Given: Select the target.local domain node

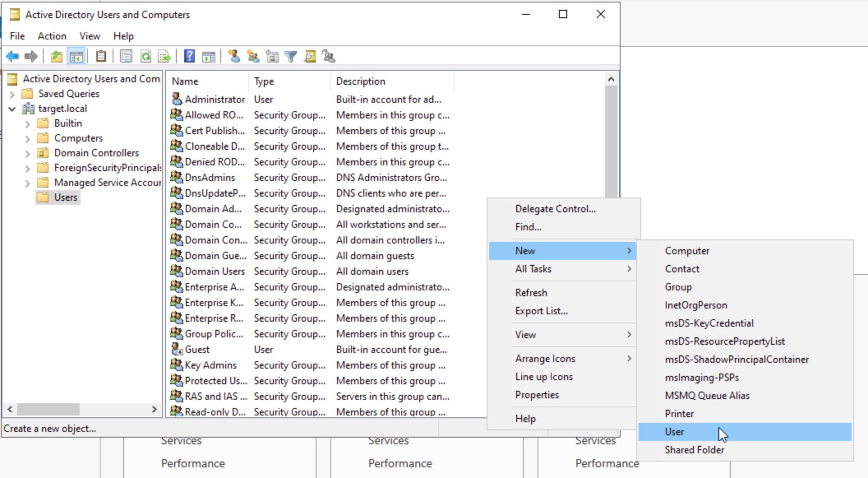Looking at the screenshot, I should click(63, 108).
